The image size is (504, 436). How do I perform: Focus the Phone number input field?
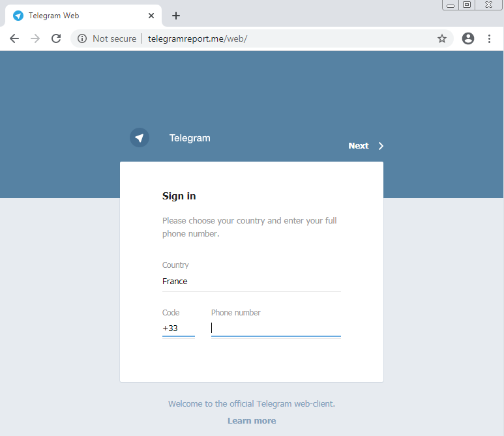(276, 328)
